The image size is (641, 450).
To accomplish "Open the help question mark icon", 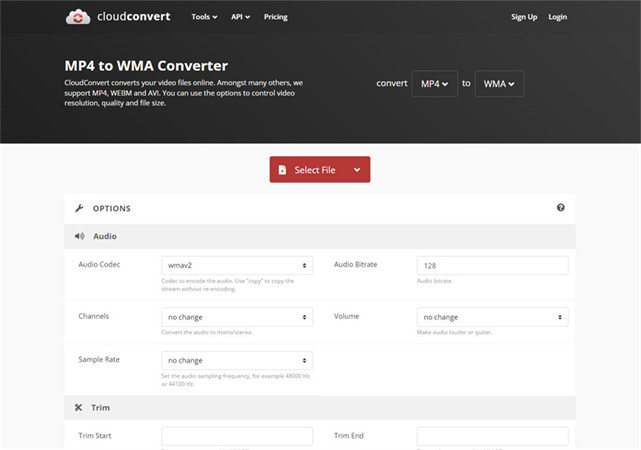I will 560,208.
